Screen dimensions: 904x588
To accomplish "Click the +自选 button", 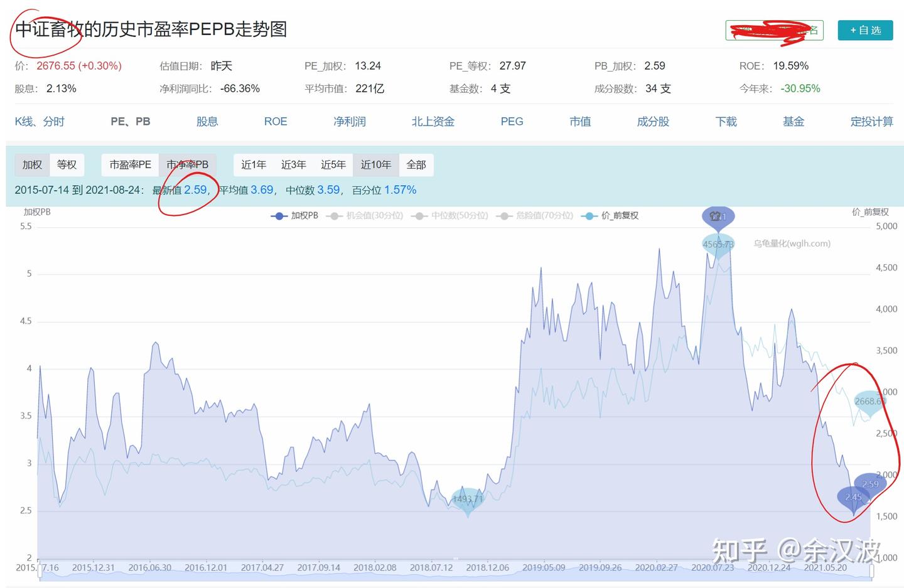I will pyautogui.click(x=865, y=29).
